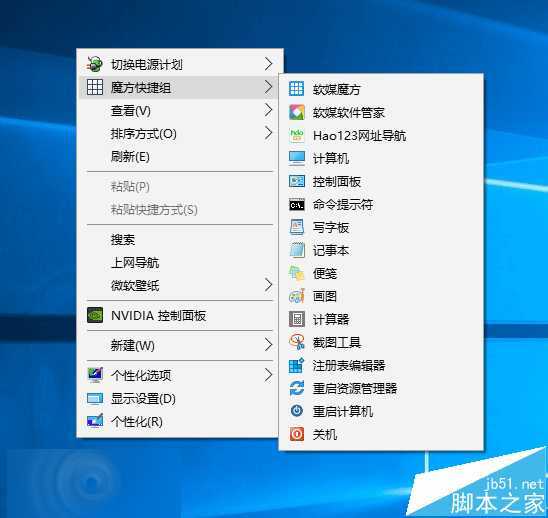Open 注册表编辑器 label
Image resolution: width=548 pixels, height=518 pixels.
349,366
